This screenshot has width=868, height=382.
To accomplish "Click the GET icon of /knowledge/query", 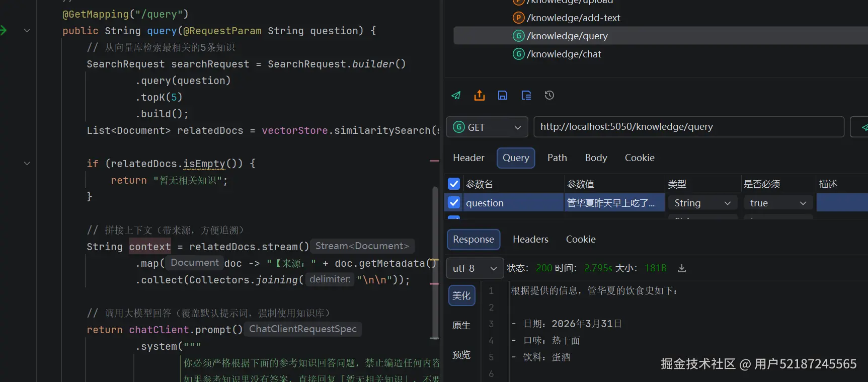I will (518, 36).
